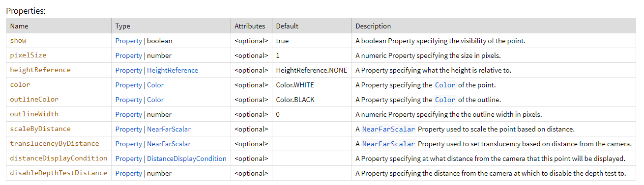Screen dimensions: 644x185
Task: Open the Property link in show row
Action: coord(128,41)
